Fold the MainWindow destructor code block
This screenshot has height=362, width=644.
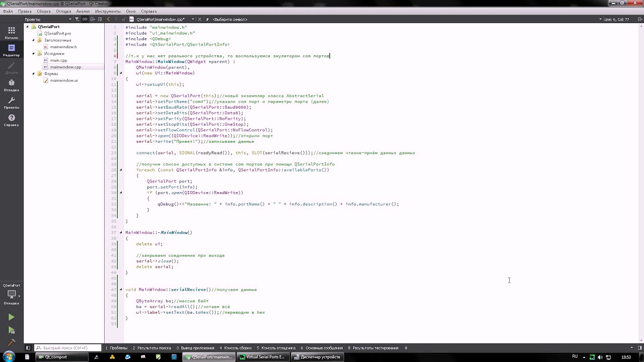coord(120,233)
